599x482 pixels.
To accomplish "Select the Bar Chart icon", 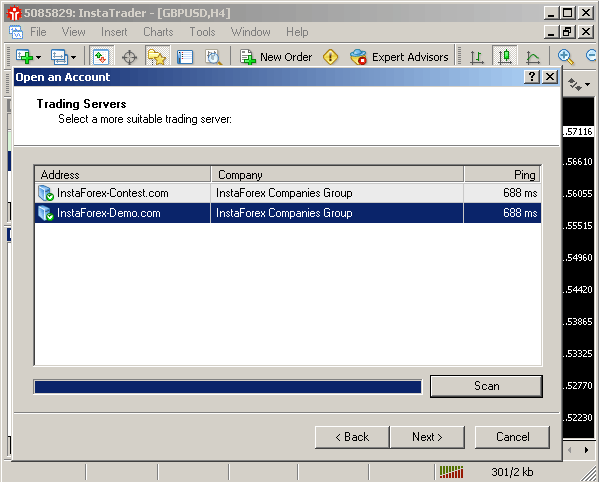I will [x=477, y=57].
